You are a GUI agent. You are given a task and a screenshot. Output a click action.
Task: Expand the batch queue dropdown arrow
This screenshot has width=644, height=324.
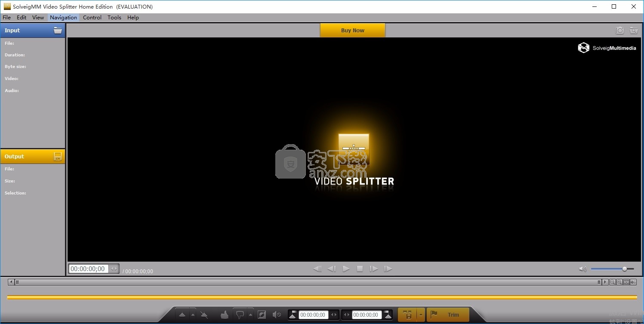tap(421, 315)
